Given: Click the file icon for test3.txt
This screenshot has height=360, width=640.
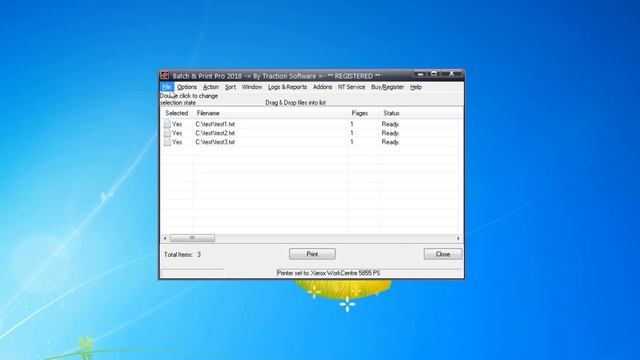Looking at the screenshot, I should click(x=167, y=142).
